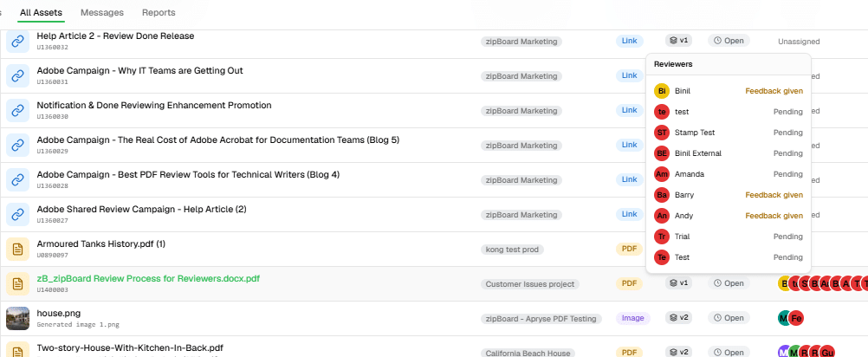Click Andy avatar in Reviewers popup
Image resolution: width=868 pixels, height=357 pixels.
click(662, 215)
